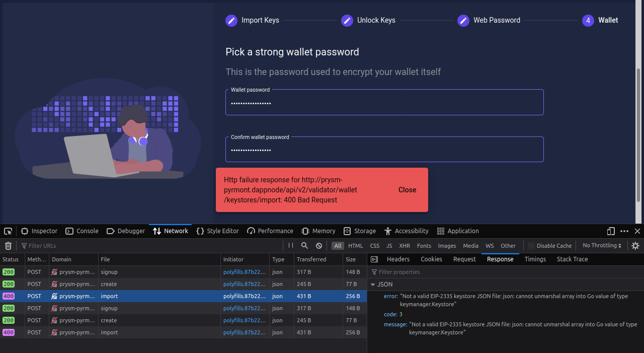Open the DevTools customize menu

pyautogui.click(x=624, y=231)
